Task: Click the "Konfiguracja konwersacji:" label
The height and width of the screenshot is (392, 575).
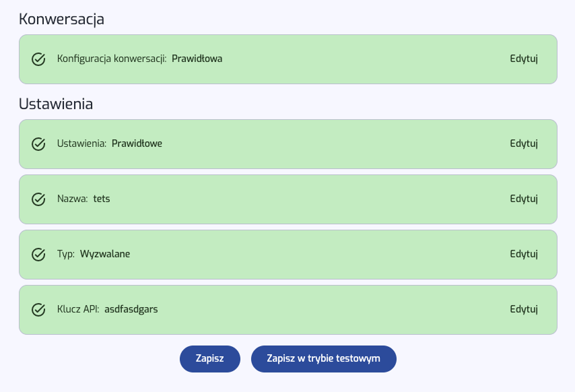Action: click(x=112, y=59)
